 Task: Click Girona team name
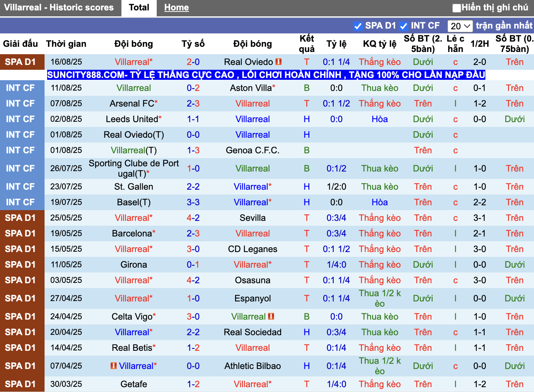pos(134,265)
